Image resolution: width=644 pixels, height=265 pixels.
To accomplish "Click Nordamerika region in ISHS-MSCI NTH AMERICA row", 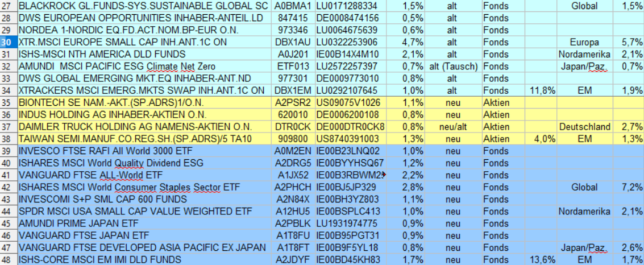I will 584,54.
